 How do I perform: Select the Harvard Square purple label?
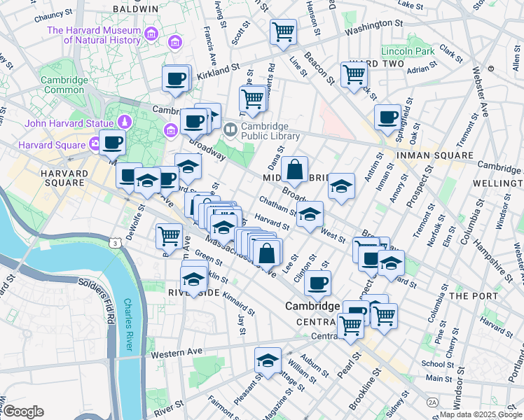(52, 145)
